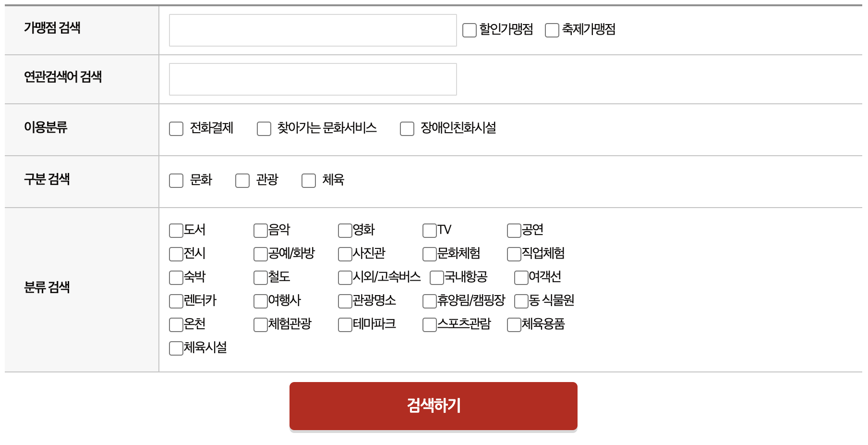868x445 pixels.
Task: Check the 도서 classification
Action: [175, 230]
